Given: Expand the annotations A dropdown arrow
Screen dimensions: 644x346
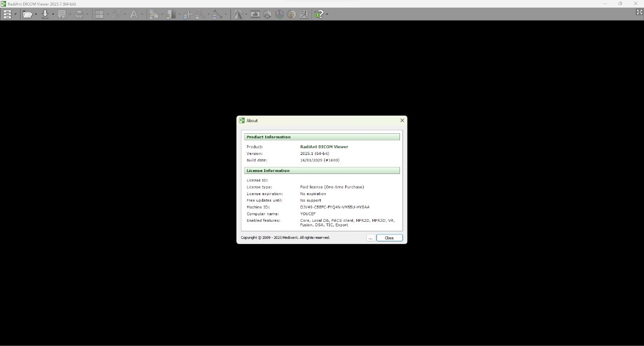Looking at the screenshot, I should 142,14.
